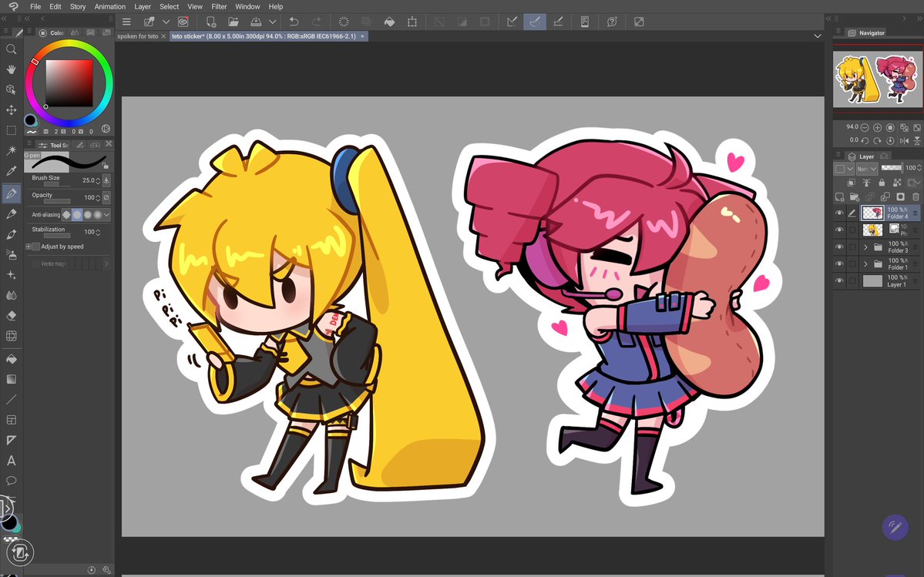The image size is (924, 577).
Task: Open the Window menu
Action: (x=247, y=6)
